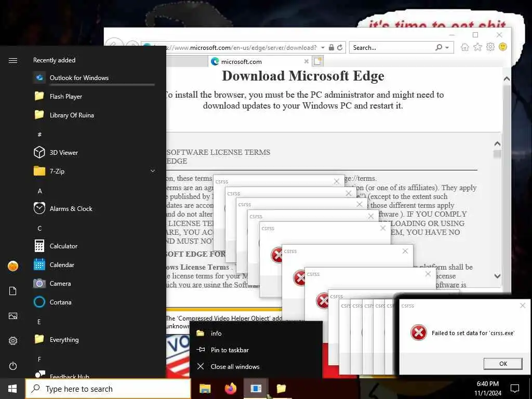Screen dimensions: 532x399
Task: Click the browser address bar URL
Action: pyautogui.click(x=241, y=47)
